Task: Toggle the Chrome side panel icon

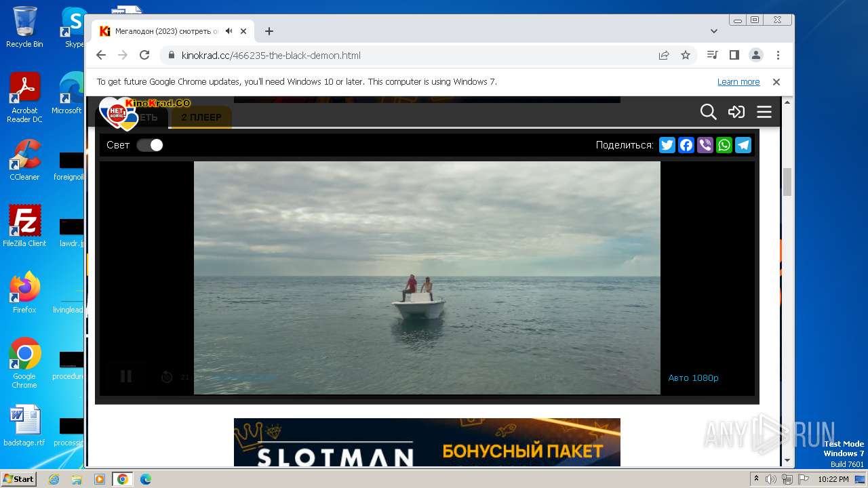Action: [734, 56]
